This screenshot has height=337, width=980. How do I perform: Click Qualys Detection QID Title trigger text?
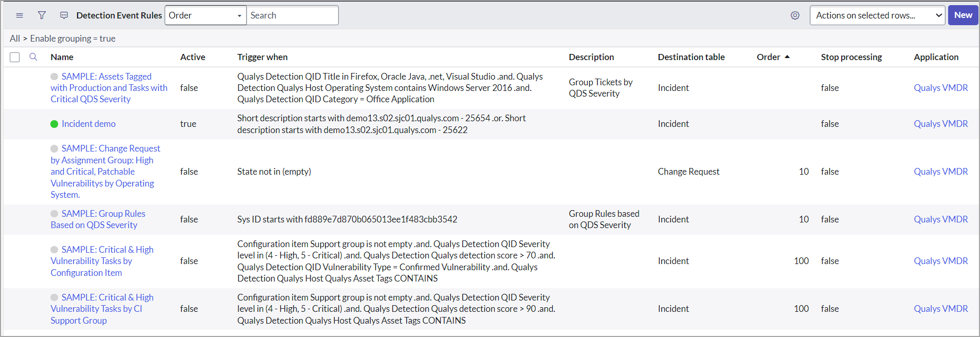(x=390, y=88)
